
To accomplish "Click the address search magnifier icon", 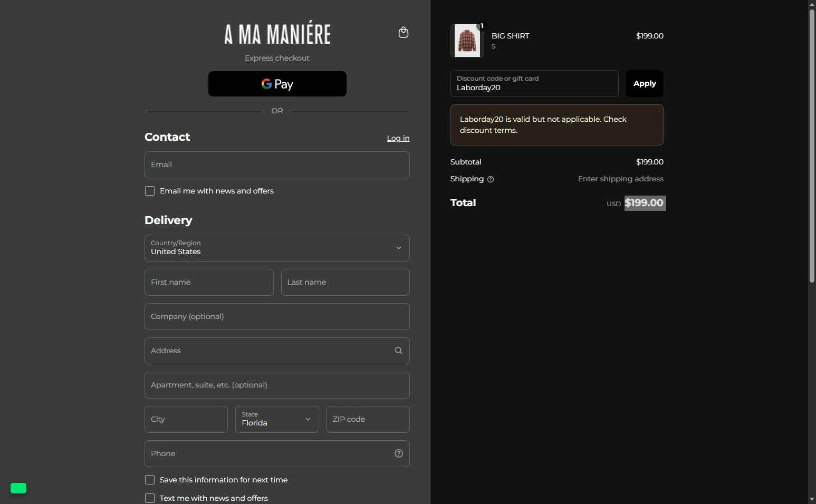I will 399,351.
